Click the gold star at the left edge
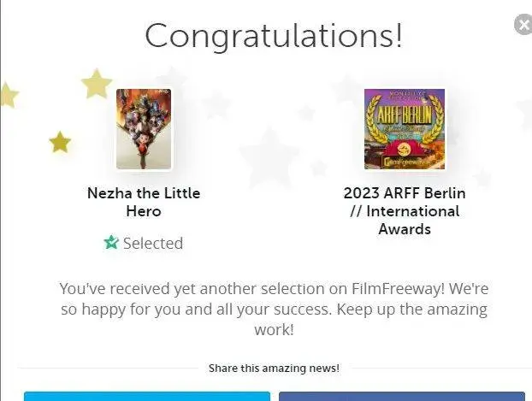This screenshot has width=532, height=401. click(x=7, y=94)
